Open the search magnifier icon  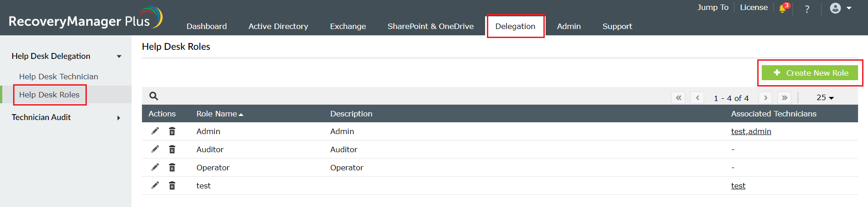click(154, 96)
